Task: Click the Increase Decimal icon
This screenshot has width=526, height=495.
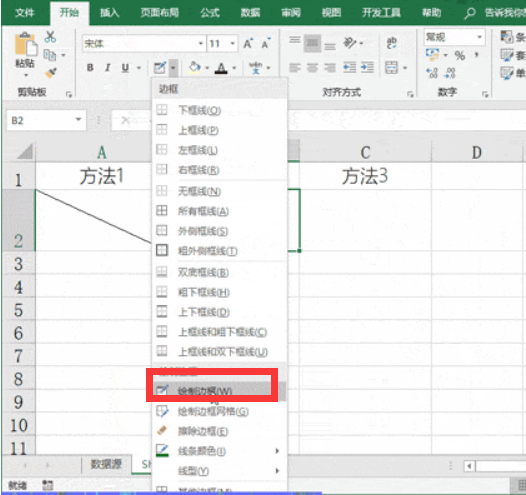Action: 432,73
